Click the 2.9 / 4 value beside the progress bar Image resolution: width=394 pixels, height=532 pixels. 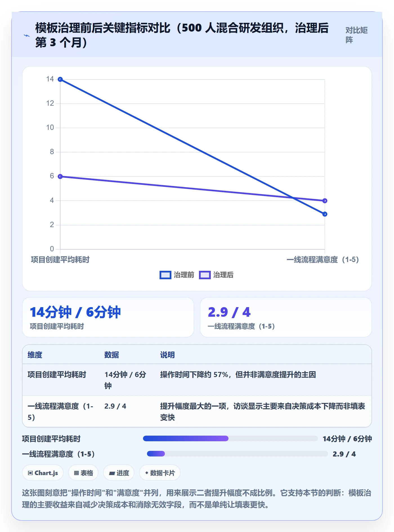[x=344, y=454]
